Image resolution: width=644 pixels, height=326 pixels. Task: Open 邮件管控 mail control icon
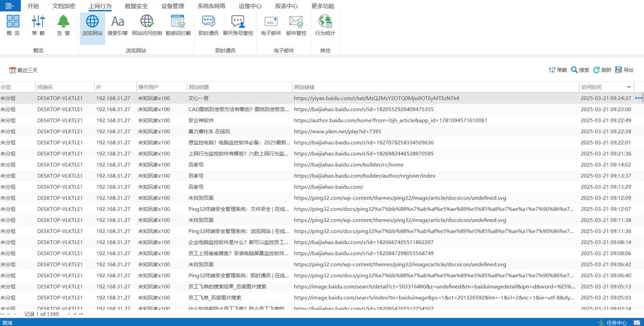pos(296,25)
